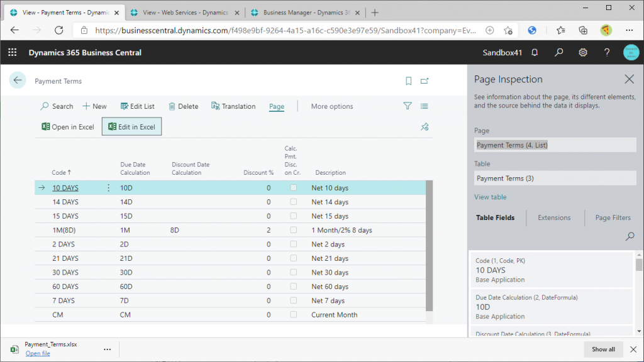Expand More options in the action bar
644x362 pixels.
332,106
